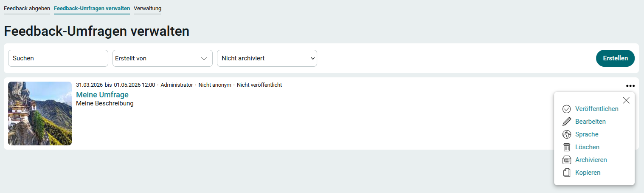The width and height of the screenshot is (644, 193).
Task: Click the Archivieren box icon
Action: pos(566,160)
